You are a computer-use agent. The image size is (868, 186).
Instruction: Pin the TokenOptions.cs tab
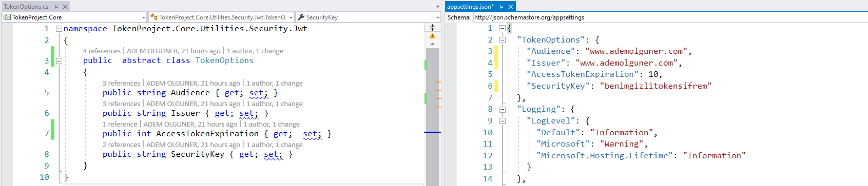[56, 7]
